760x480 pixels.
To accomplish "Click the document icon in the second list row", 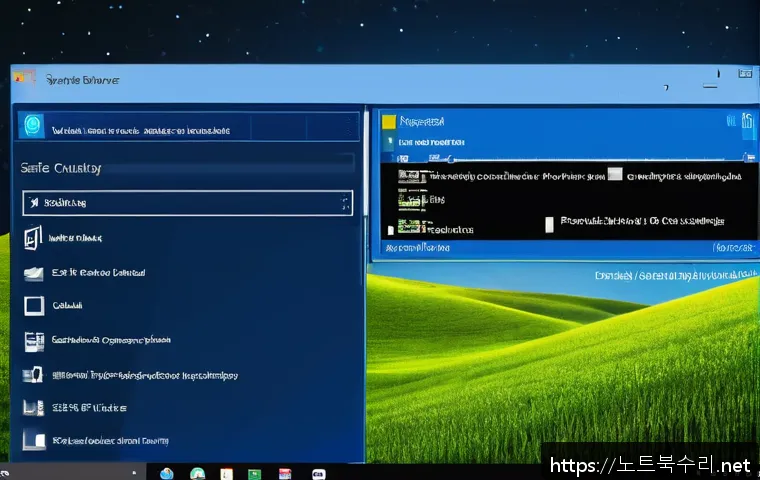I will tap(33, 238).
